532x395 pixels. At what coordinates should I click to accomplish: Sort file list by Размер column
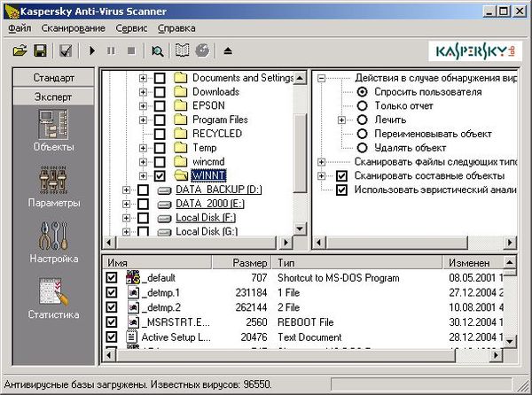[x=241, y=262]
